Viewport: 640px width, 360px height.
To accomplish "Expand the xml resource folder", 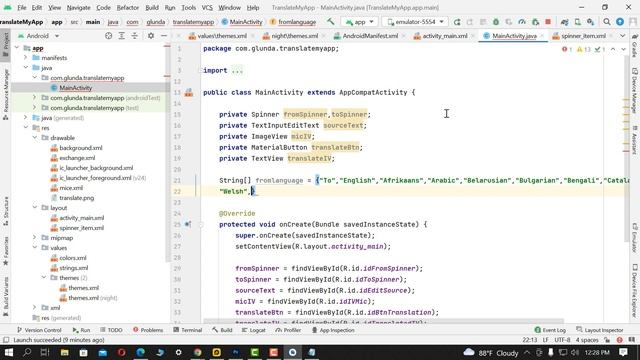I will (35, 307).
